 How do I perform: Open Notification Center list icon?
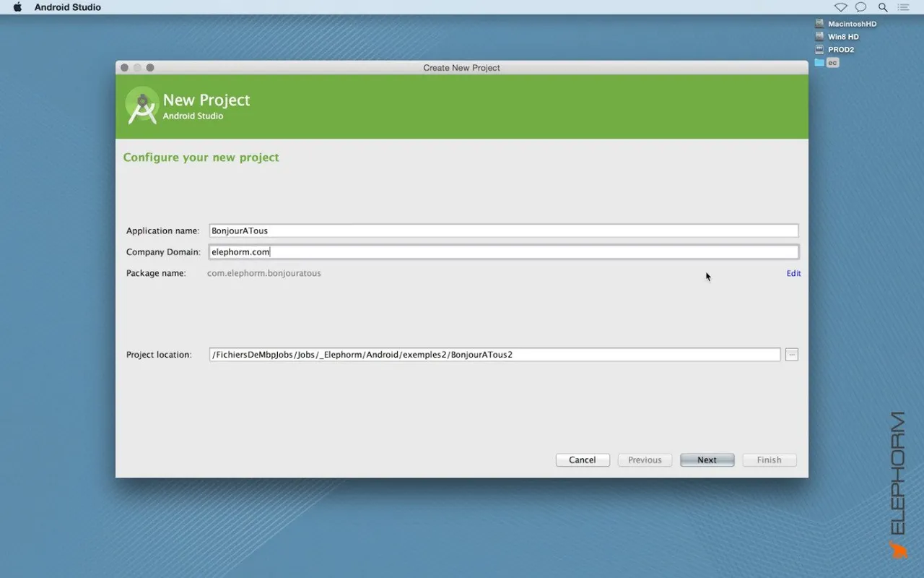[904, 7]
